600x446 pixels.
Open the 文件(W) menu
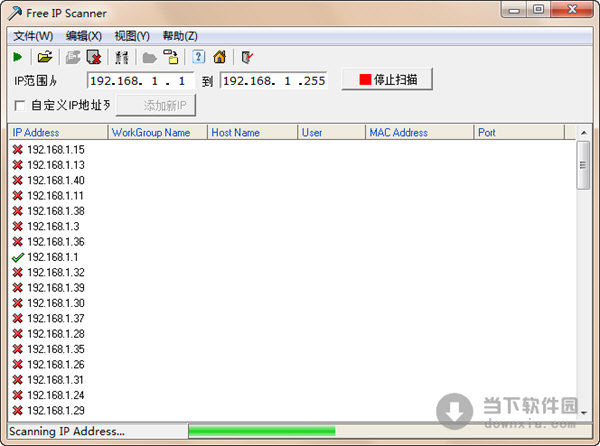(33, 36)
